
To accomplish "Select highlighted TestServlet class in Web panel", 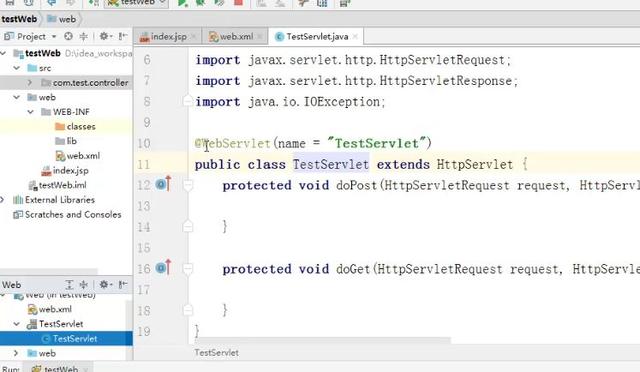I will click(x=66, y=339).
